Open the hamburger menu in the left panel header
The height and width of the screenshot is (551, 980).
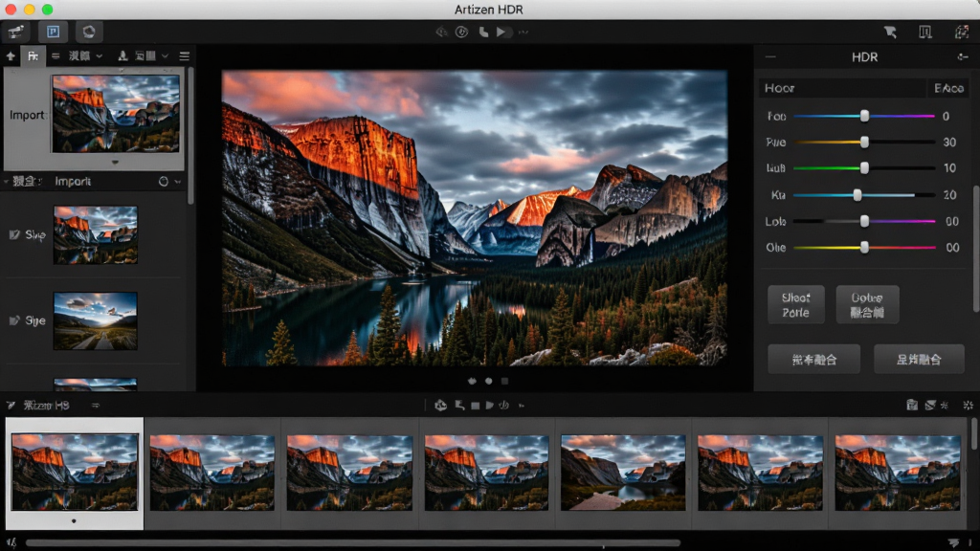click(185, 56)
